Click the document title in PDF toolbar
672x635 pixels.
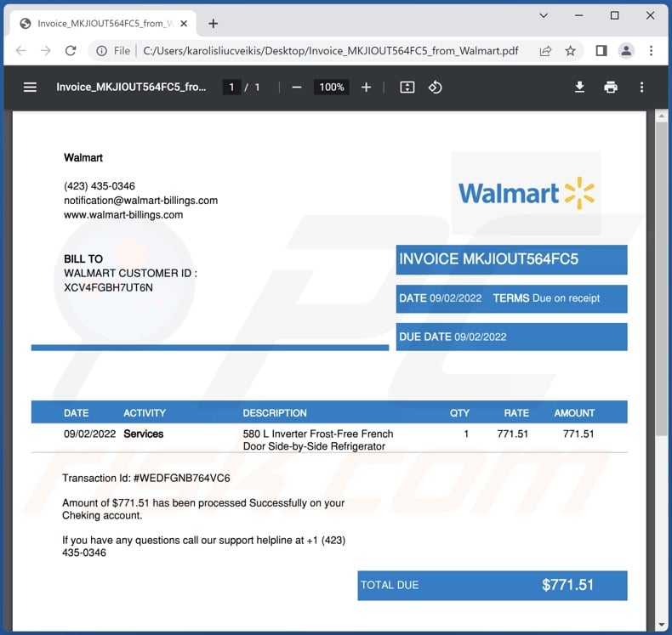(x=131, y=88)
